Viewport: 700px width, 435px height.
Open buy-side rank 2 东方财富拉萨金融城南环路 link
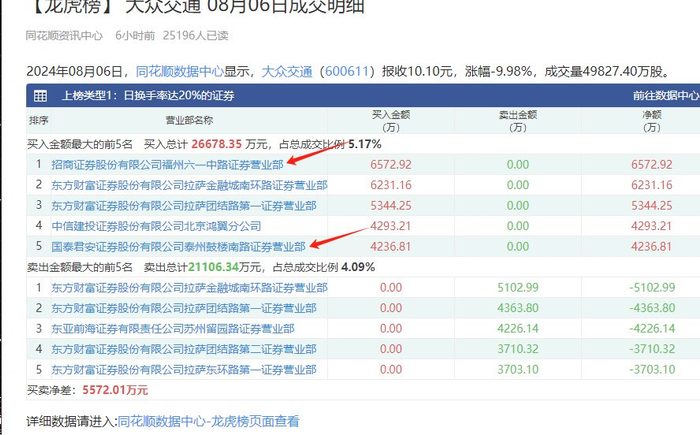click(x=189, y=185)
